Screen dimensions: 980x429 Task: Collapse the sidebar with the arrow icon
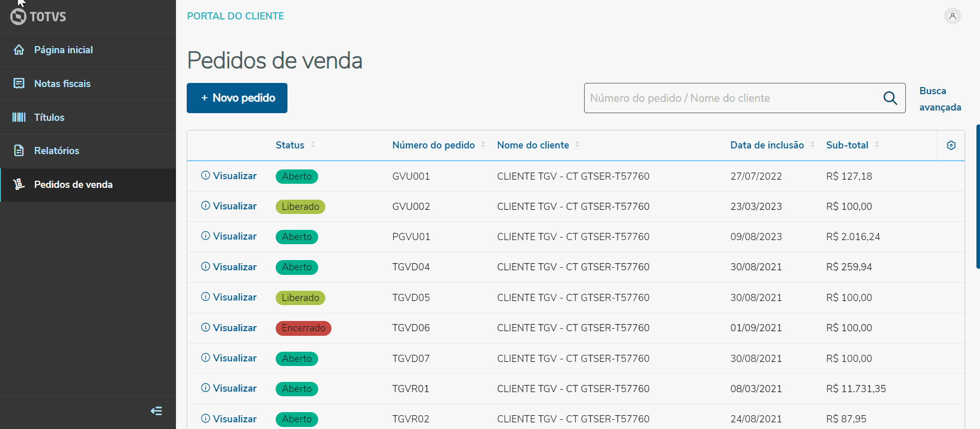[157, 411]
